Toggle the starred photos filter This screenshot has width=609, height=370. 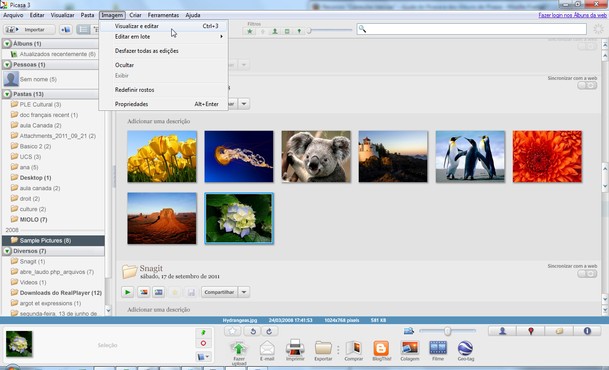(x=250, y=31)
